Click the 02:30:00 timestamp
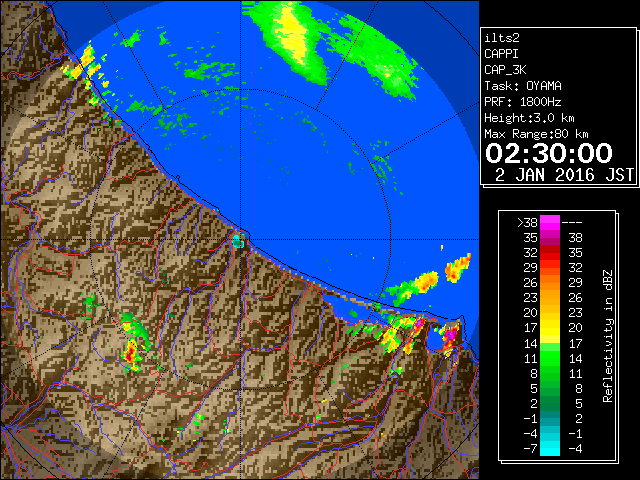The image size is (640, 480). coord(549,153)
